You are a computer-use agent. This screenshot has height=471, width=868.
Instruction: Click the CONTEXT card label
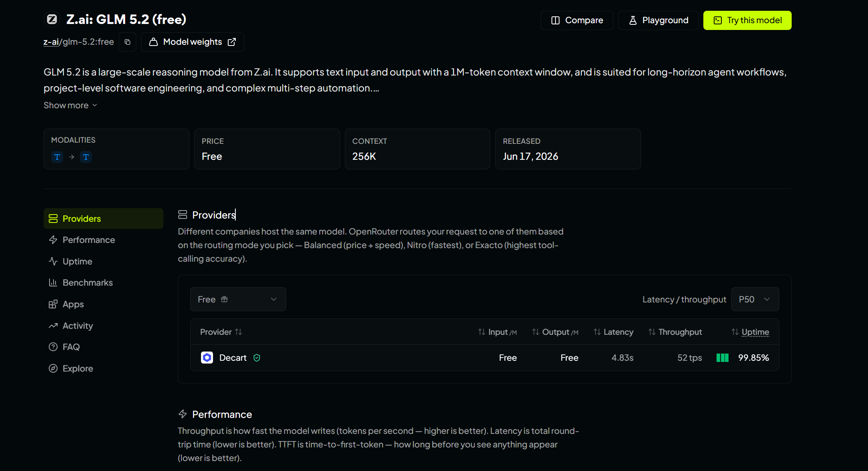click(x=370, y=141)
